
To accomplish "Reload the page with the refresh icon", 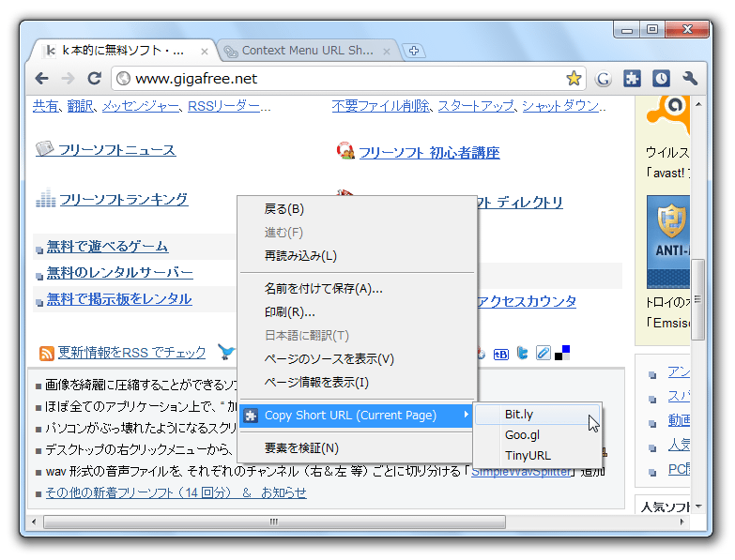I will (94, 78).
